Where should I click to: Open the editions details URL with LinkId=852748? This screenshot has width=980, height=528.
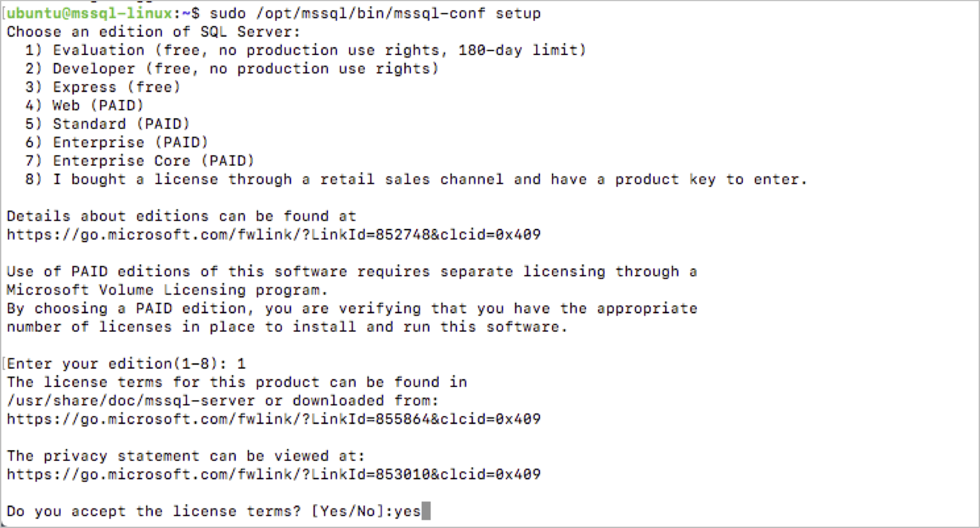click(274, 235)
